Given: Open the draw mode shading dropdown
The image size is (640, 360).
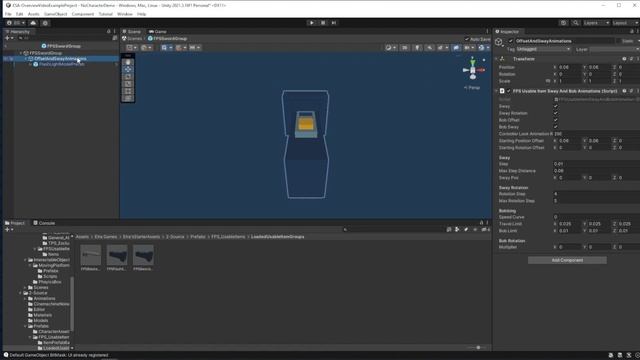Looking at the screenshot, I should 390,48.
